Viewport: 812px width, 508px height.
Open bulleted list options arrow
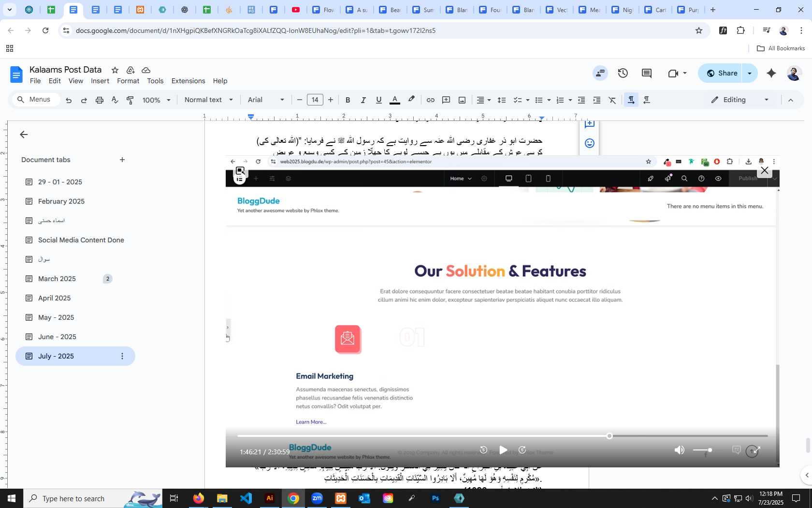[x=549, y=100]
